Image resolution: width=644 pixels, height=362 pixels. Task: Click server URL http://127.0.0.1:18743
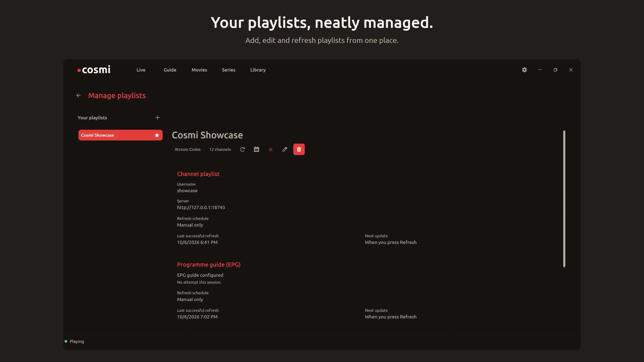pos(201,207)
